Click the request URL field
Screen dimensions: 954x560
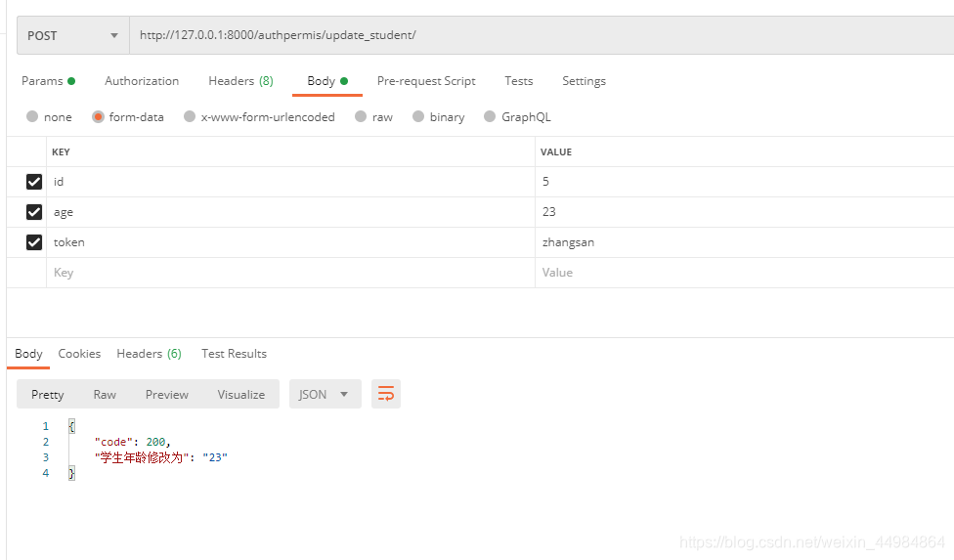(x=542, y=35)
